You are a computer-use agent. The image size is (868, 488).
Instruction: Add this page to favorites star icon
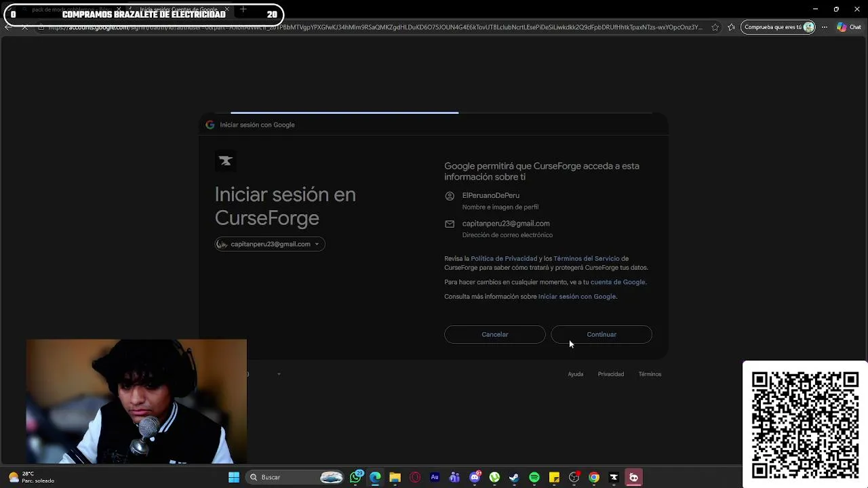[x=715, y=27]
